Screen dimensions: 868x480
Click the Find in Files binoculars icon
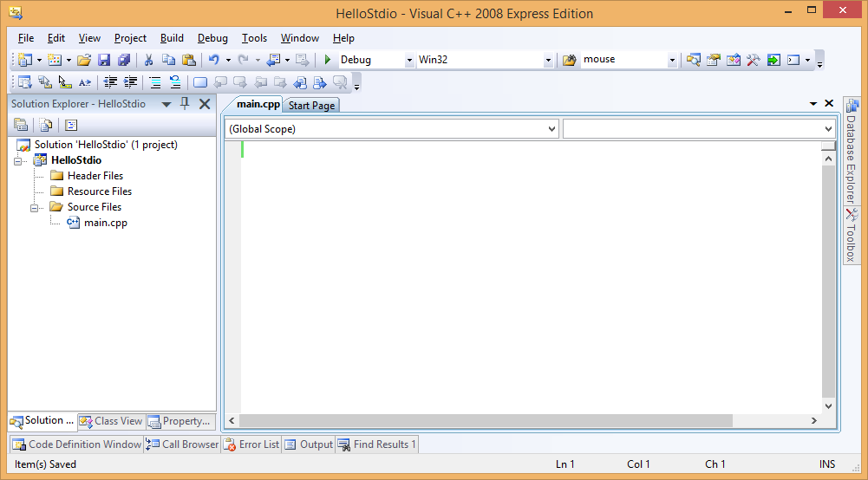pyautogui.click(x=569, y=60)
